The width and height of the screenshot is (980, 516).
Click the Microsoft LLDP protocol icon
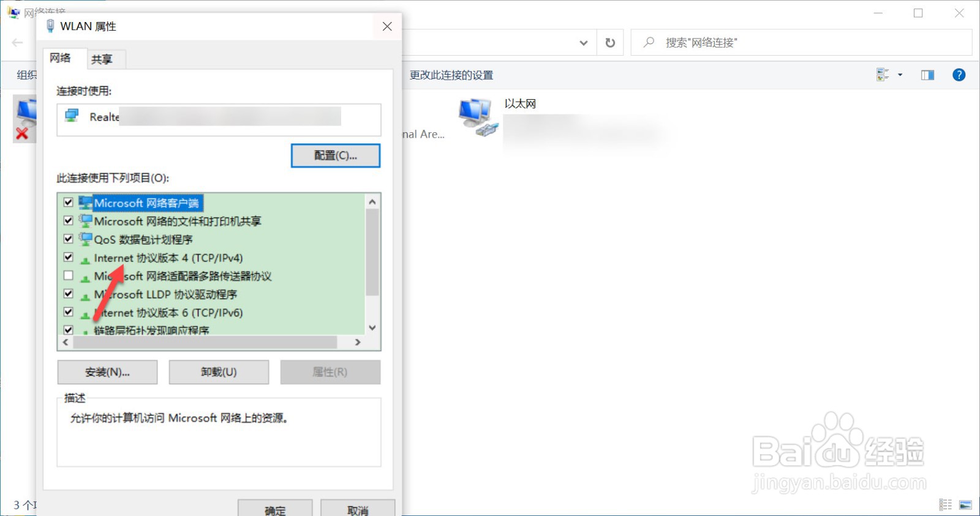point(85,296)
